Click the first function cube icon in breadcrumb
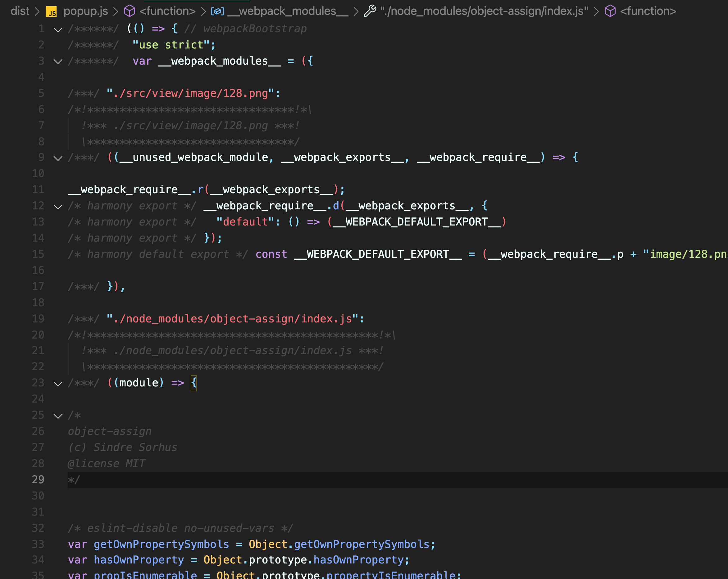728x579 pixels. click(x=130, y=11)
